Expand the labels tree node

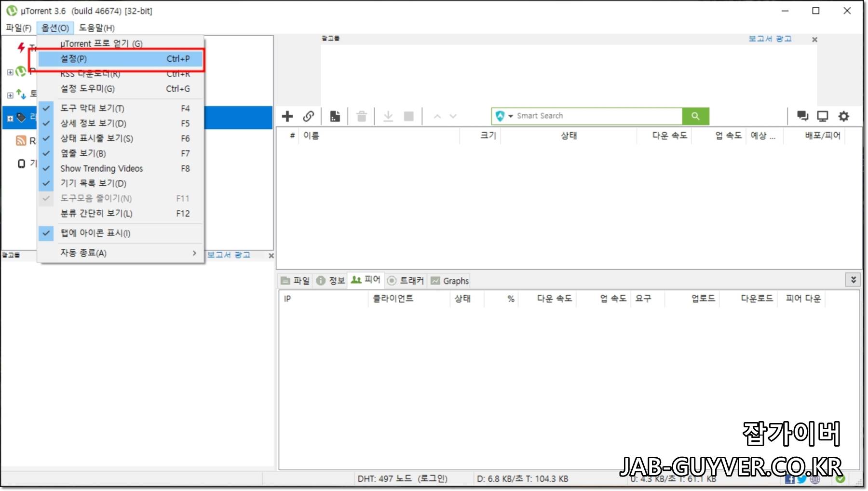pos(10,118)
